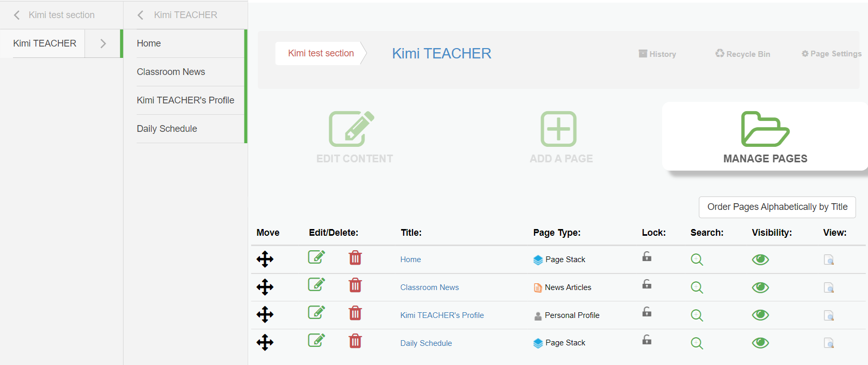This screenshot has width=868, height=365.
Task: Open the Home title link in table
Action: coord(410,260)
